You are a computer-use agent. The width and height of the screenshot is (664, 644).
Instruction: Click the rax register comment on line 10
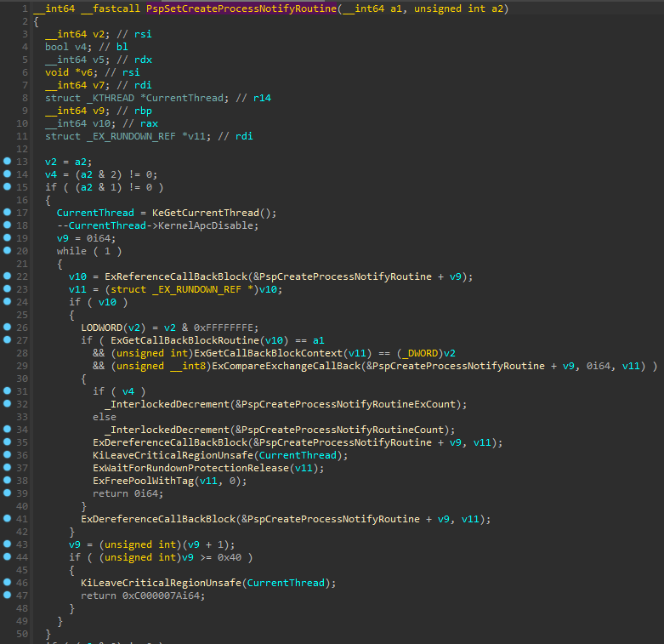(x=149, y=123)
